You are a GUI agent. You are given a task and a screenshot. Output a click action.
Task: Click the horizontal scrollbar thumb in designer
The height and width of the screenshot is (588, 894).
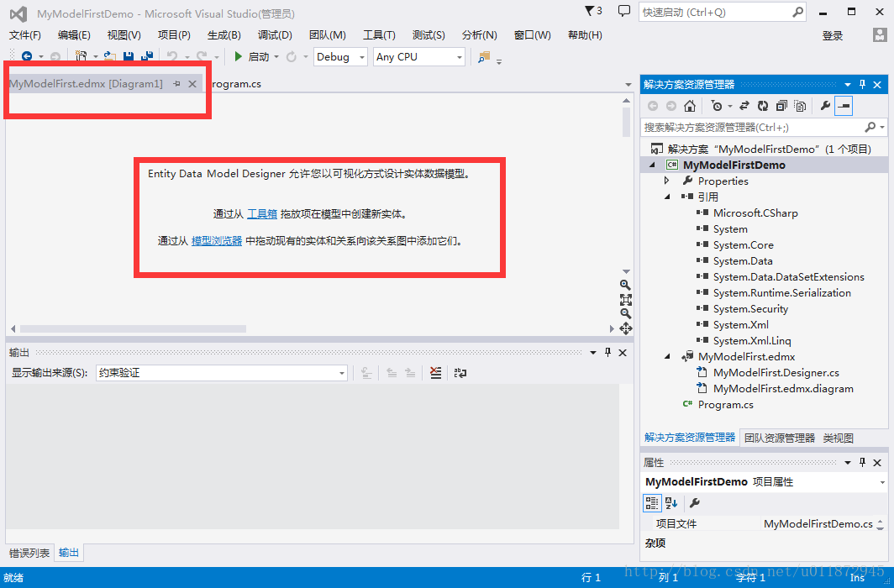(133, 328)
